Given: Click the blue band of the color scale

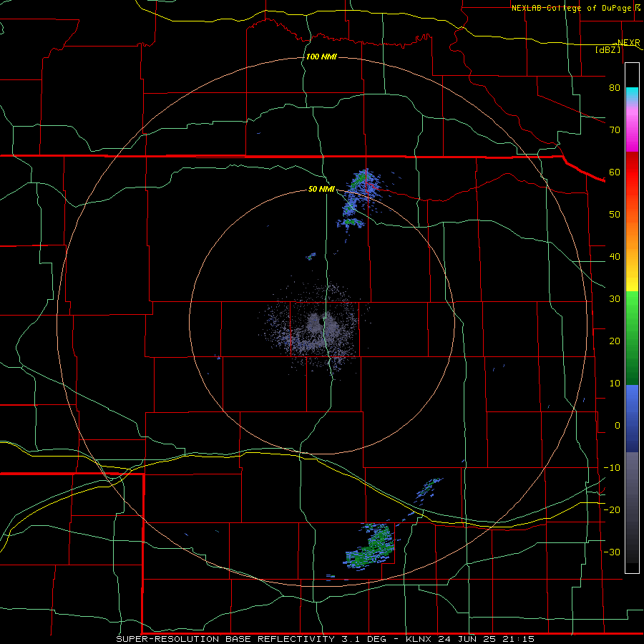Looking at the screenshot, I should [x=632, y=418].
